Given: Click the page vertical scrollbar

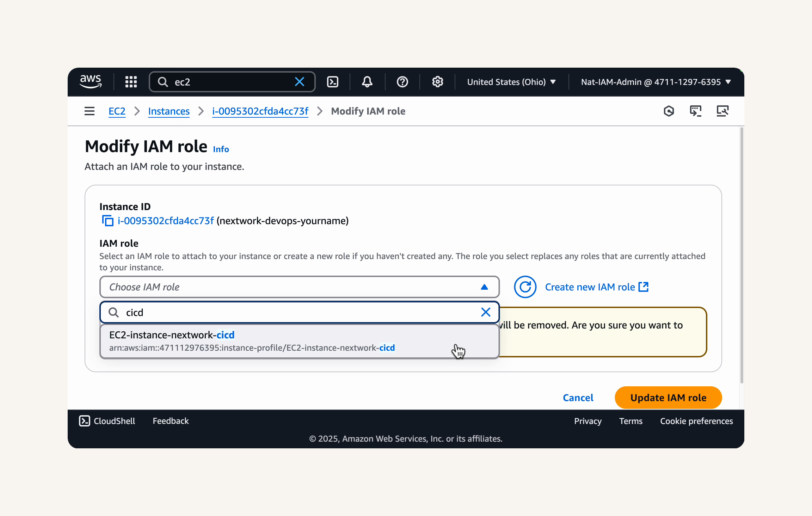Looking at the screenshot, I should (742, 256).
